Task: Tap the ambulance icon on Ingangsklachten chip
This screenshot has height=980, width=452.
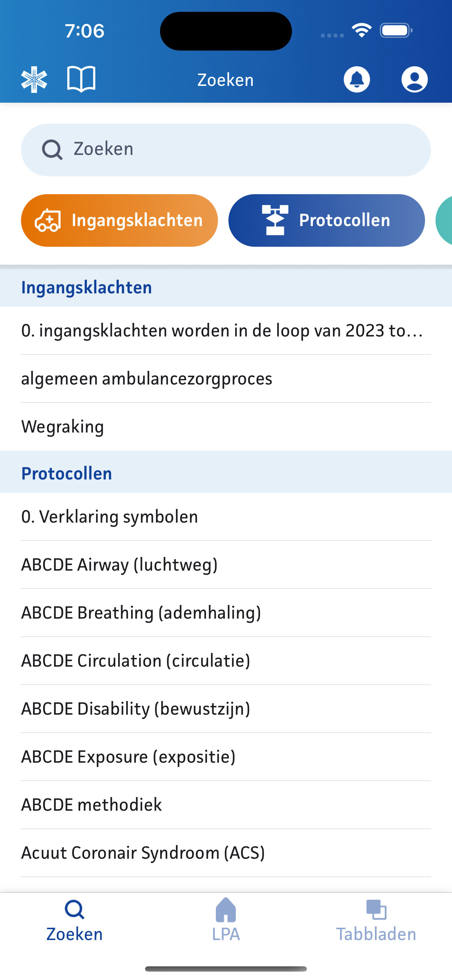Action: click(x=48, y=220)
